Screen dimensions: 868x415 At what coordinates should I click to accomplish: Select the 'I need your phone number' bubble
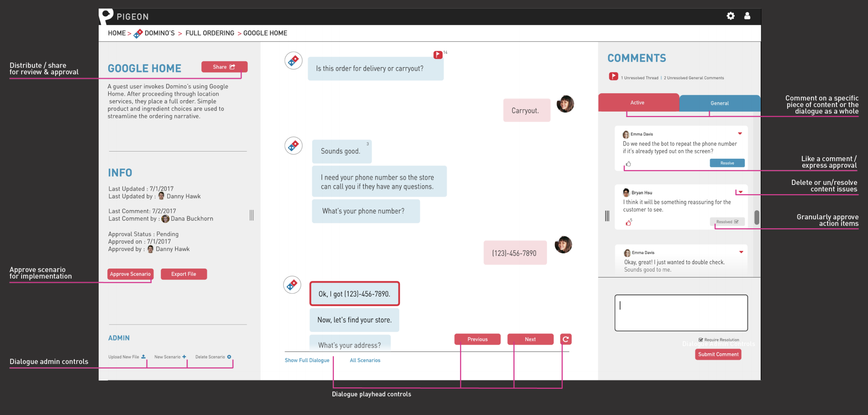pos(379,182)
